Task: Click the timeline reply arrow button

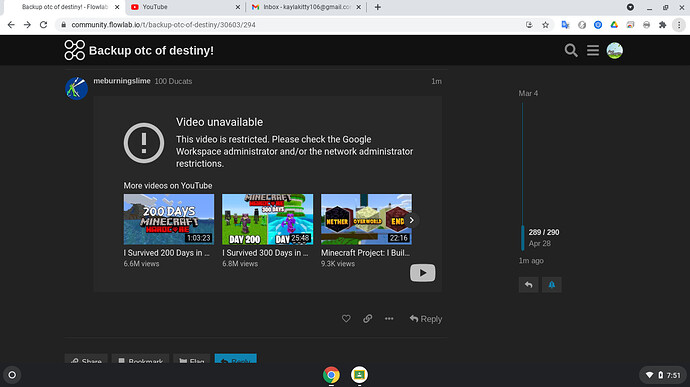Action: click(x=529, y=285)
